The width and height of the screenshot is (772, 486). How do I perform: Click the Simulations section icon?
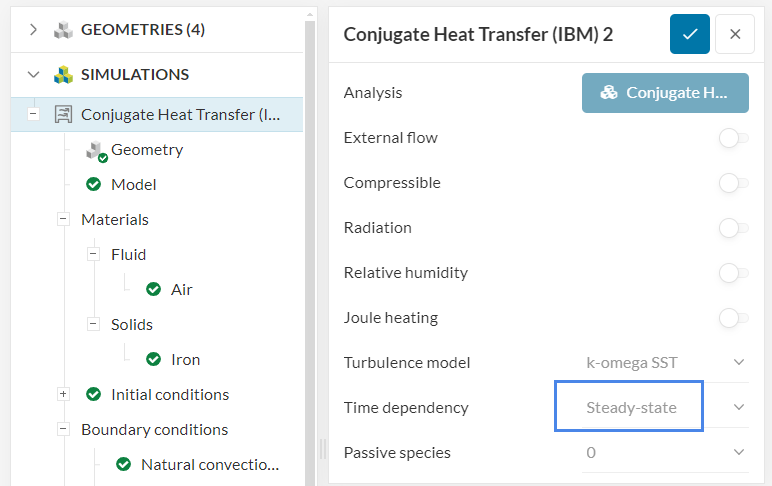click(64, 75)
